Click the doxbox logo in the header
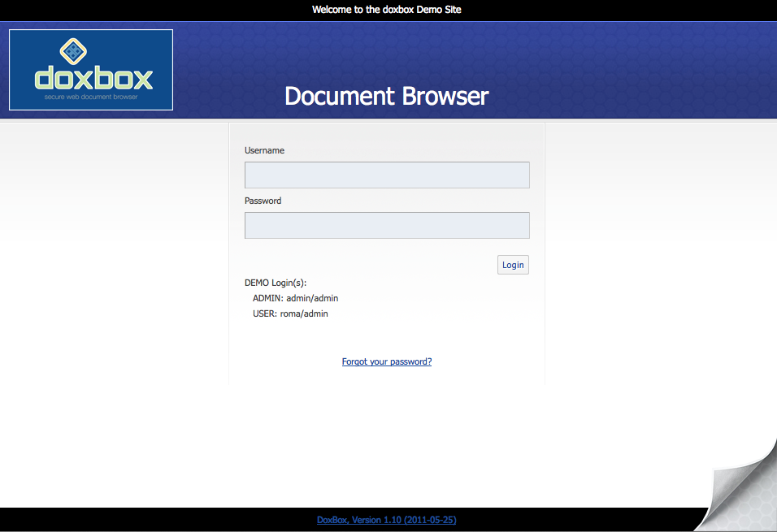777x532 pixels. (x=90, y=69)
